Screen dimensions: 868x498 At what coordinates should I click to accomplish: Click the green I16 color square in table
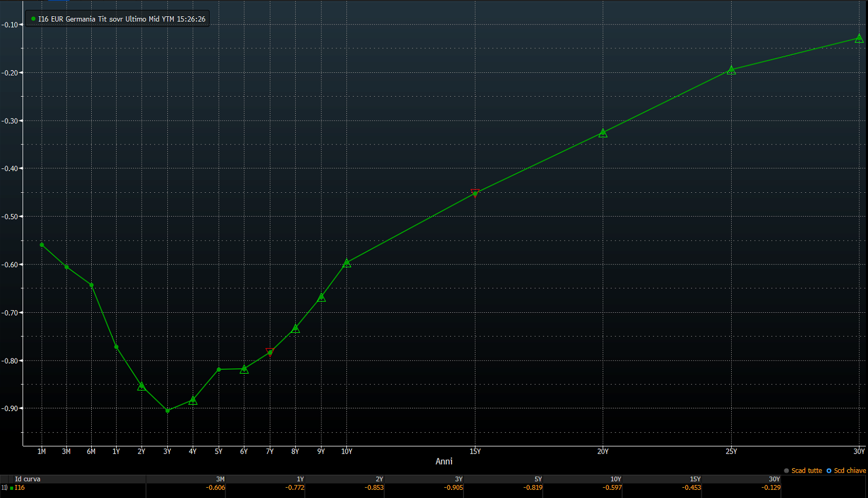12,488
